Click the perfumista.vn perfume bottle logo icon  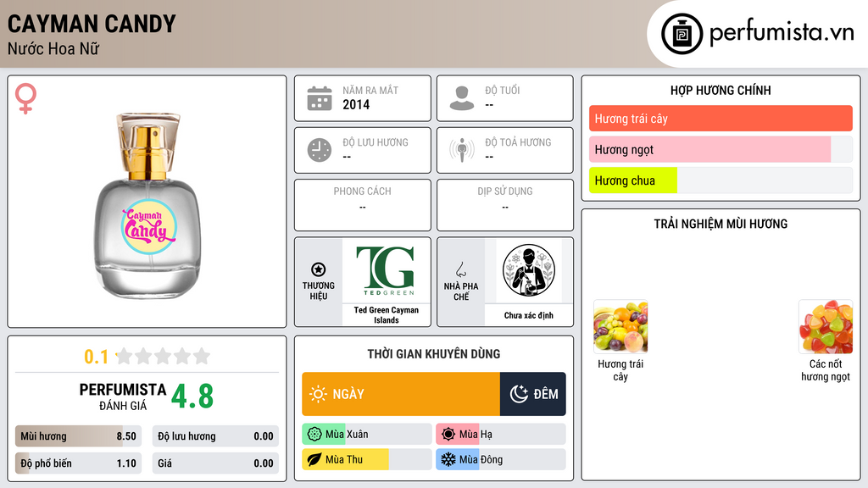click(x=682, y=34)
